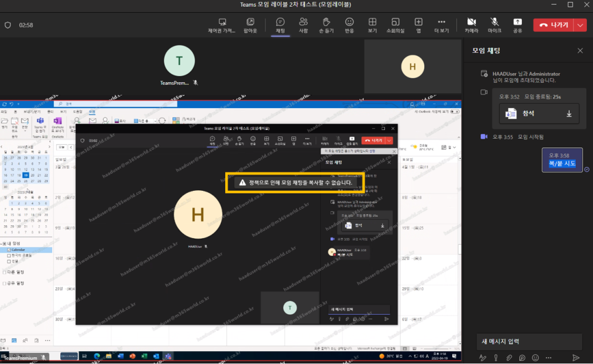
Task: Click OneNote로 보내기 in the shared Outlook ribbon
Action: pos(58,126)
